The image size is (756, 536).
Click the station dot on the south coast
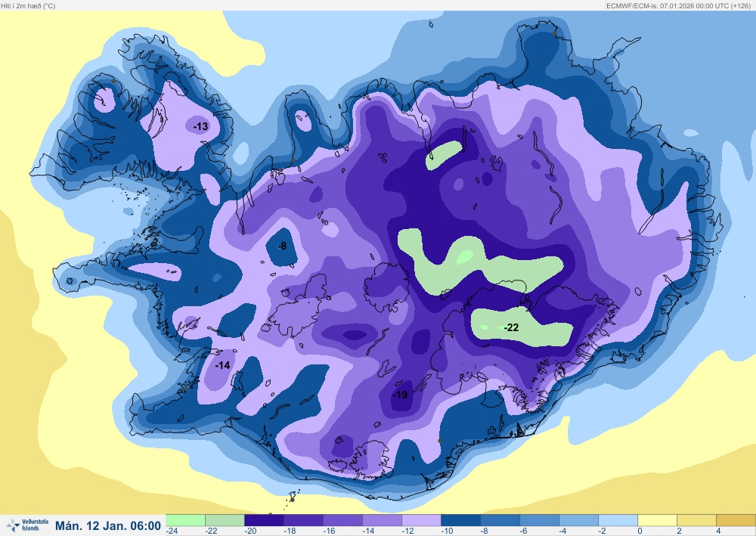(440, 441)
